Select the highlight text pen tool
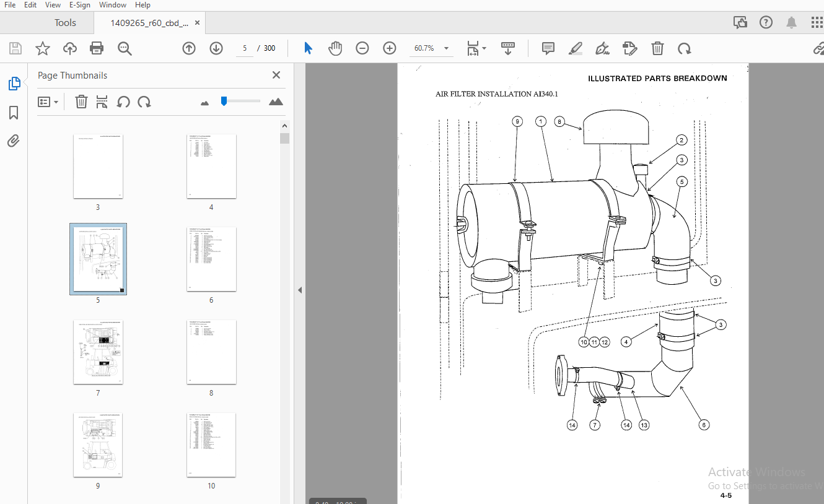This screenshot has height=504, width=824. tap(576, 48)
